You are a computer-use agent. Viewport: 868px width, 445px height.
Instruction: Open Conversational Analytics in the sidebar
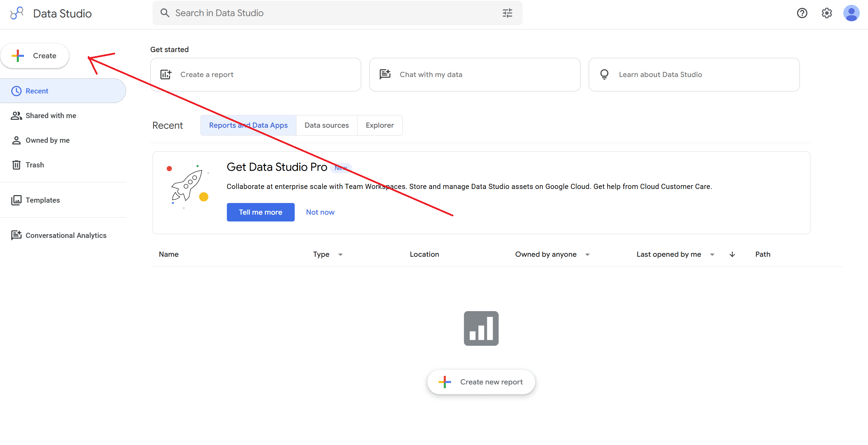click(x=63, y=235)
